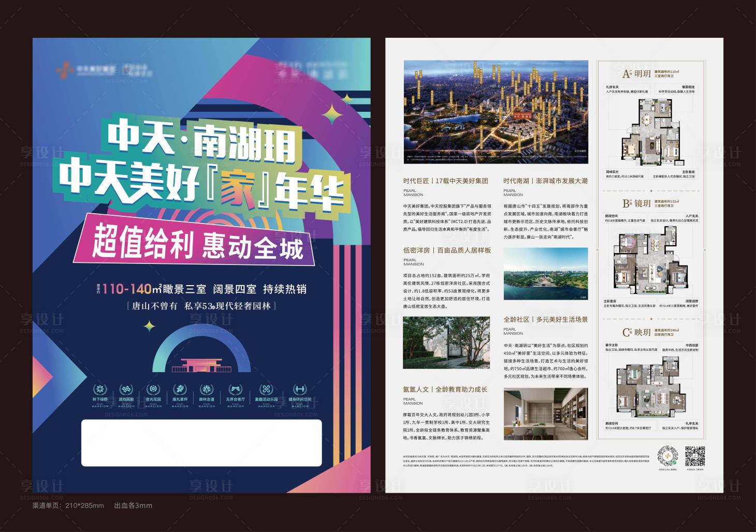Toggle the developer cross logo top left
Screen dimensions: 756x532
(65, 69)
